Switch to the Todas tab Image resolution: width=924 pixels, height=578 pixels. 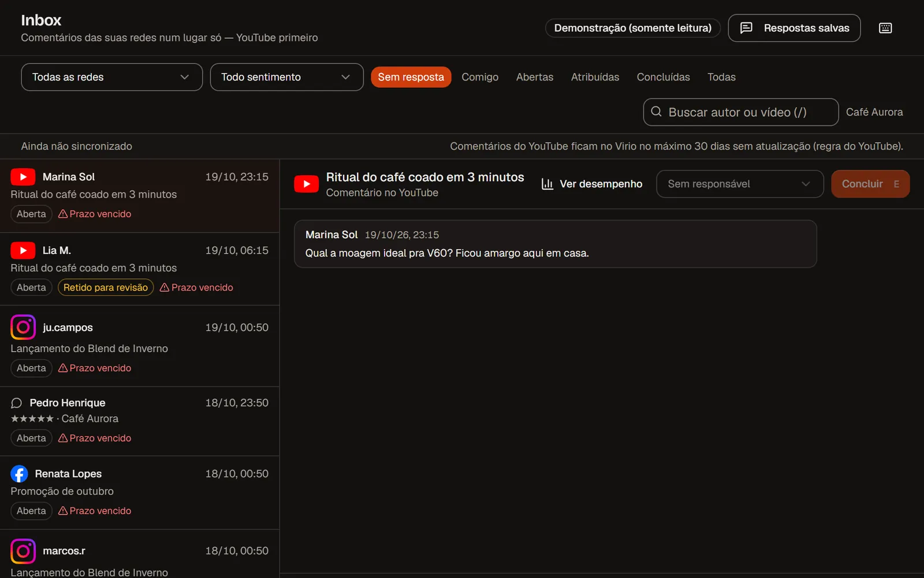coord(721,77)
